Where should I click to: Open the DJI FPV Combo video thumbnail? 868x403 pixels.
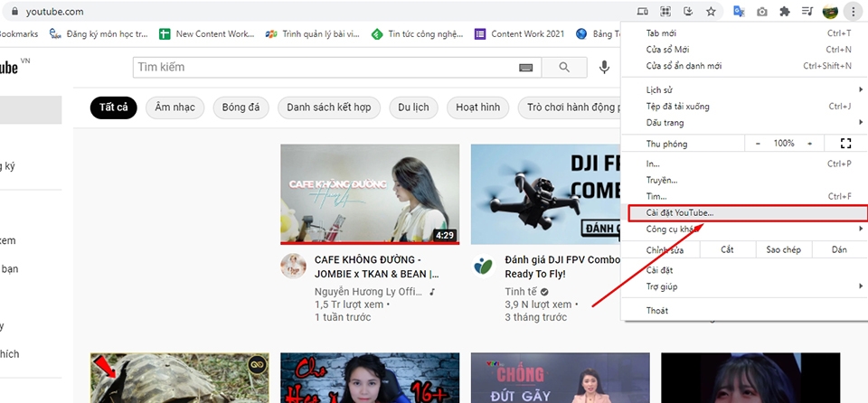tap(546, 194)
